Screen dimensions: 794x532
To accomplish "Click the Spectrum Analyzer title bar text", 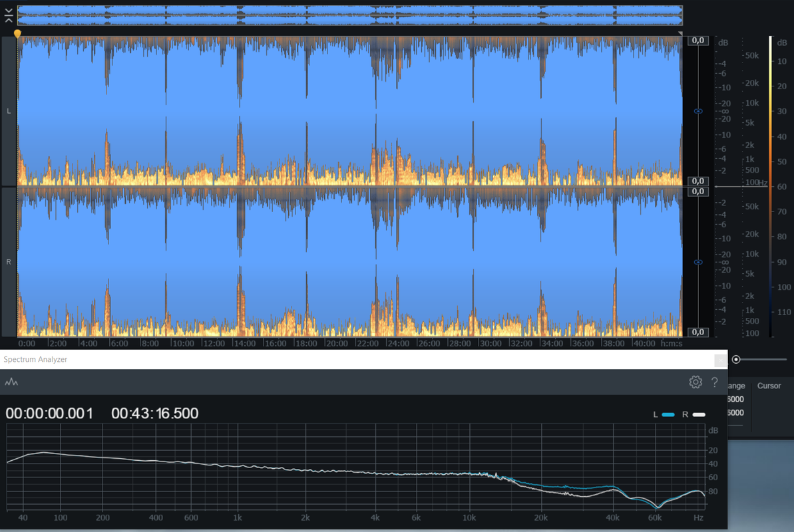I will click(35, 359).
